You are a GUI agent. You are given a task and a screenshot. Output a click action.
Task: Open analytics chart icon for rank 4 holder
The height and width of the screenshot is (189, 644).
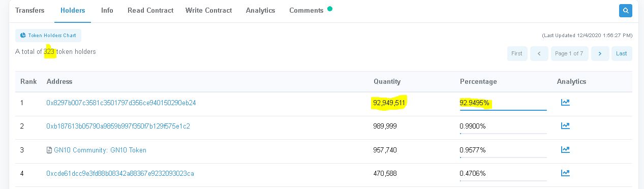point(565,173)
